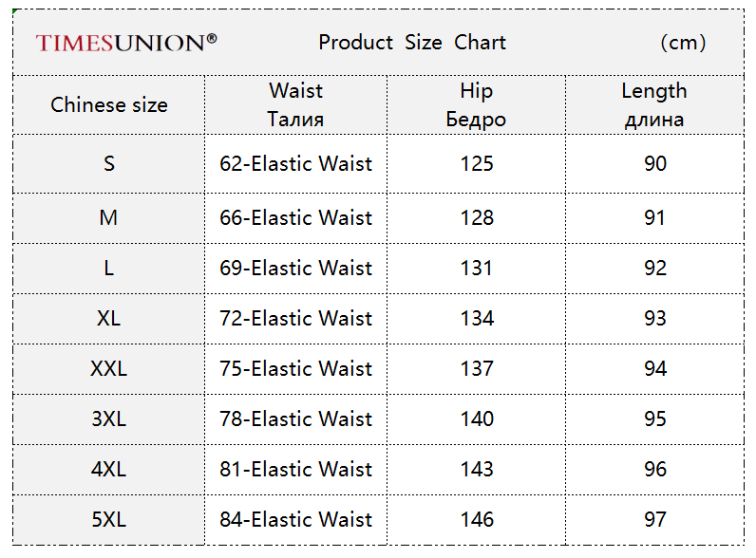
Task: Select the 62-Elastic Waist cell
Action: (x=295, y=164)
